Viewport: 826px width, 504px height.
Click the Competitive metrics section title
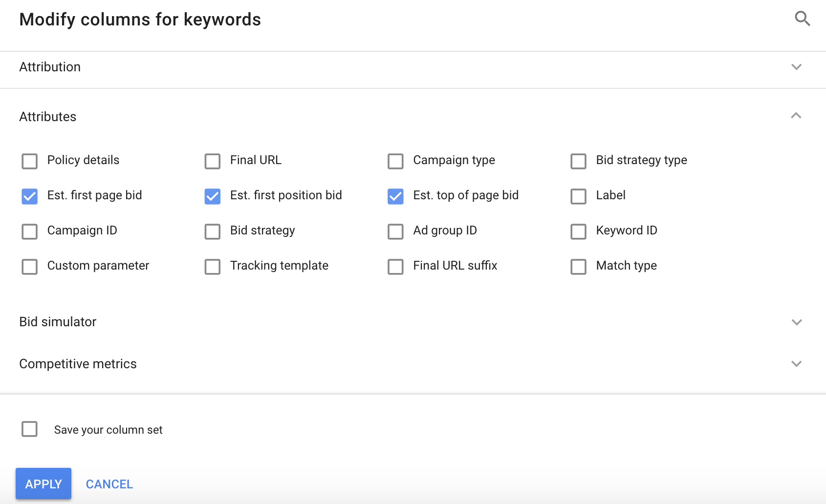tap(78, 364)
